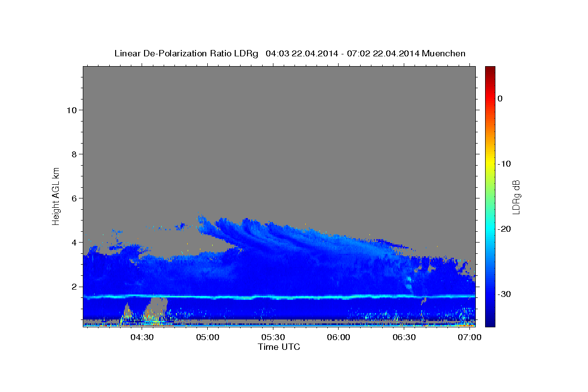Click the 'Time UTC' axis label
The image size is (588, 392).
tap(279, 347)
